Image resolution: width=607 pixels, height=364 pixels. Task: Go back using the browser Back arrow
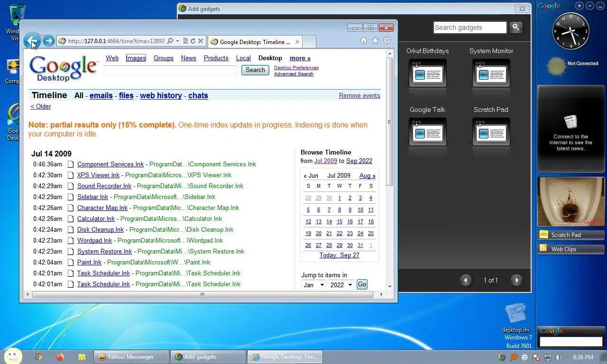pos(32,41)
